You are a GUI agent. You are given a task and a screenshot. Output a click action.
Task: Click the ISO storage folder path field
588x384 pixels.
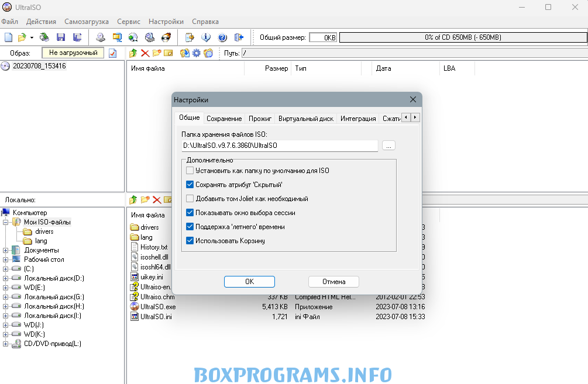(280, 146)
